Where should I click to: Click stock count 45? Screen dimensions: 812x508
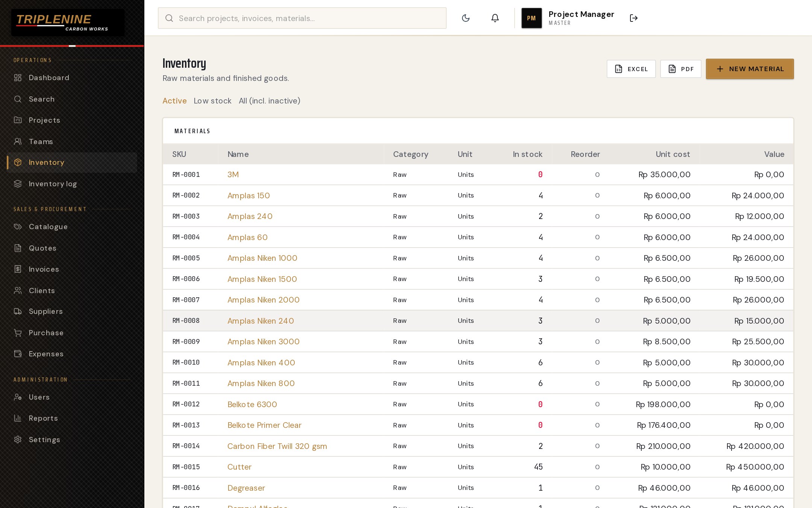[x=538, y=467]
